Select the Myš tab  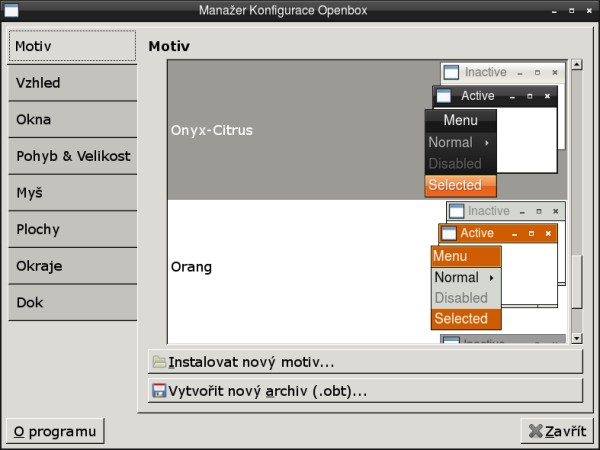(x=72, y=193)
